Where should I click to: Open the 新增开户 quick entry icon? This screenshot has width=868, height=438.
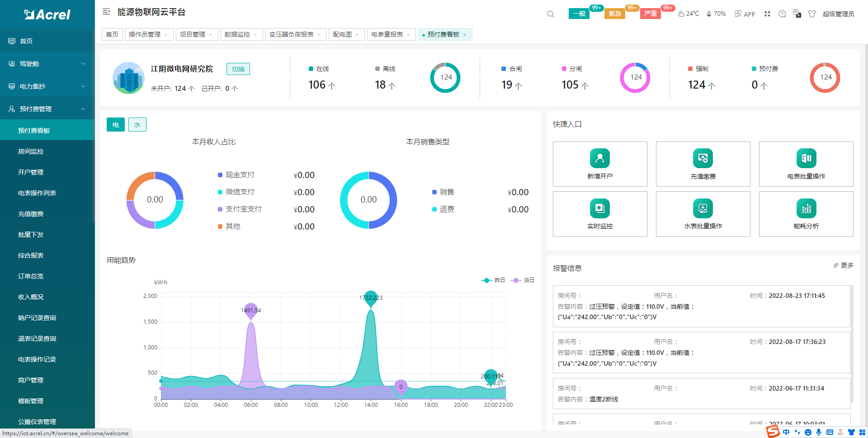tap(599, 159)
